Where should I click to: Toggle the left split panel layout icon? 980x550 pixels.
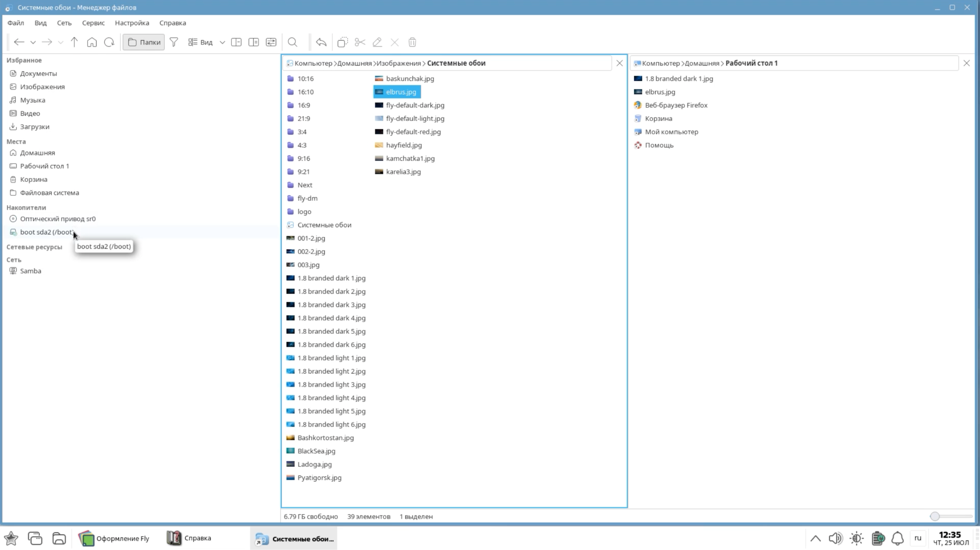tap(236, 42)
